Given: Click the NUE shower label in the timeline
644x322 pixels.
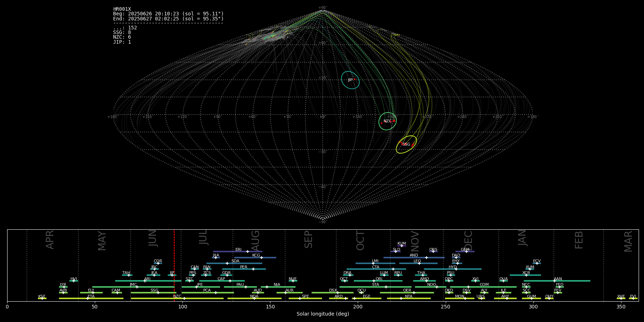Looking at the screenshot, I should 293,279.
